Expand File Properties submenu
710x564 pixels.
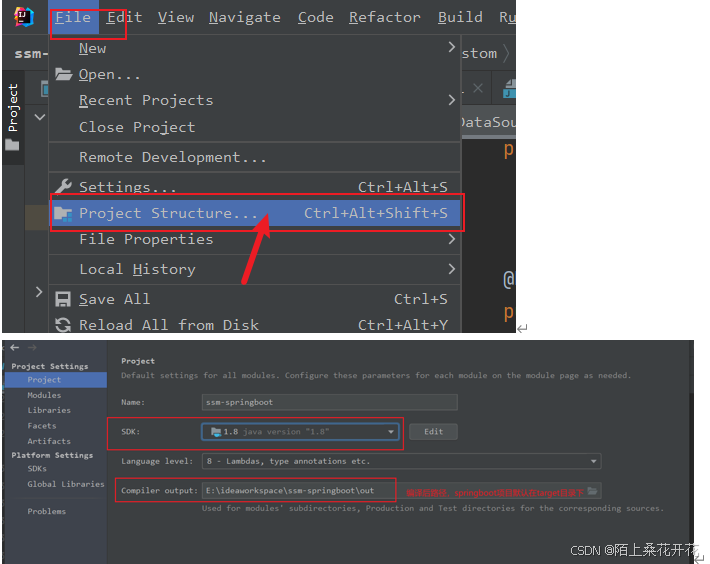pos(254,239)
